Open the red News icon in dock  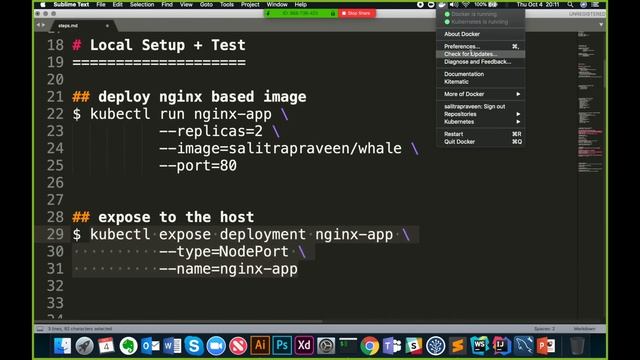[x=238, y=346]
